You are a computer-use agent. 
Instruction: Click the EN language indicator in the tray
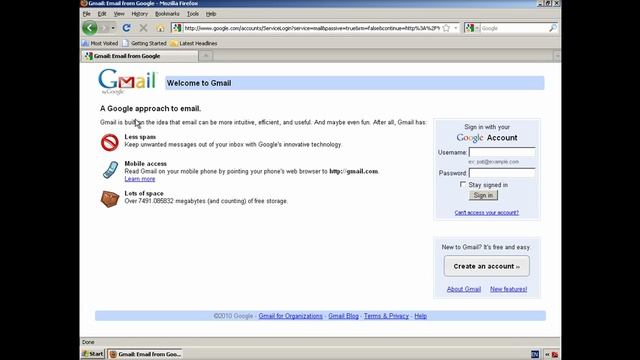pyautogui.click(x=535, y=354)
